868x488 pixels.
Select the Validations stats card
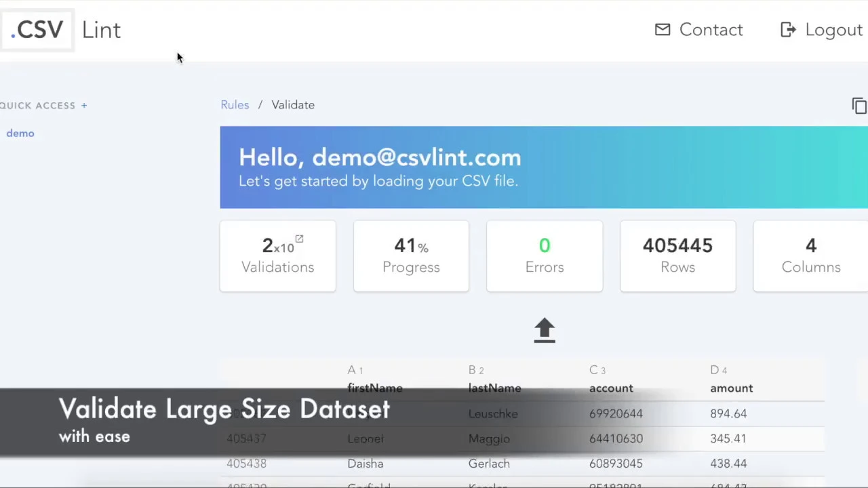pyautogui.click(x=277, y=256)
